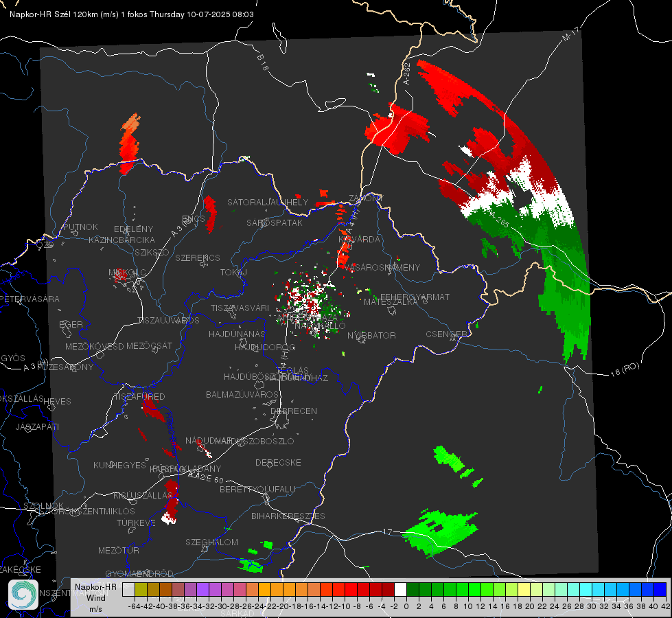
Task: Select the A-265 road label
Action: 499,219
